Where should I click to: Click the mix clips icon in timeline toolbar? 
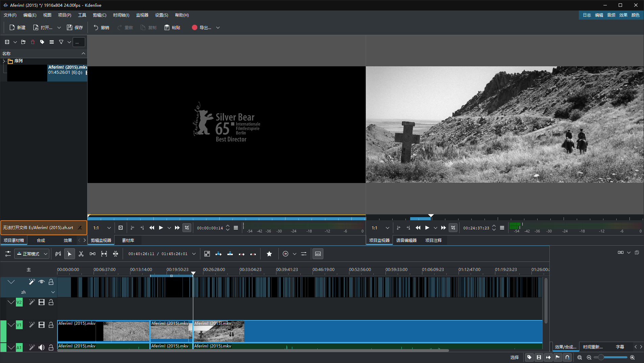pyautogui.click(x=207, y=254)
